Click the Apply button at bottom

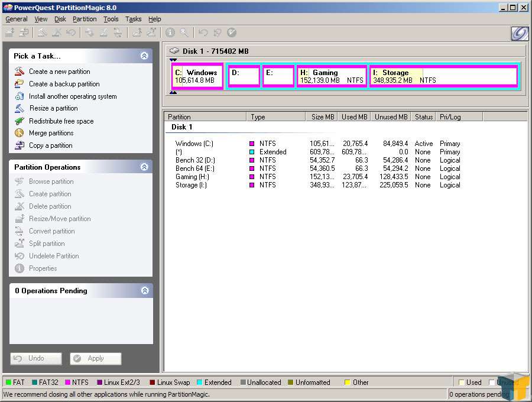(x=95, y=358)
